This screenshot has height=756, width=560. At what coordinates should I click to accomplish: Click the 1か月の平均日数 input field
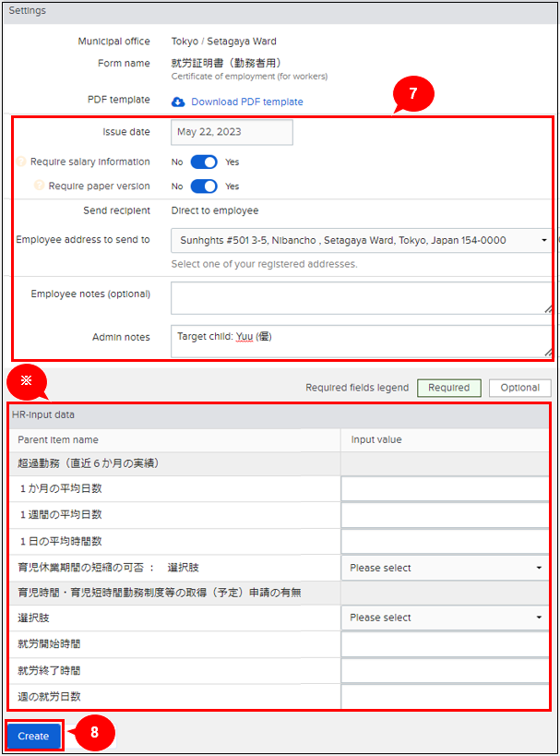(445, 489)
